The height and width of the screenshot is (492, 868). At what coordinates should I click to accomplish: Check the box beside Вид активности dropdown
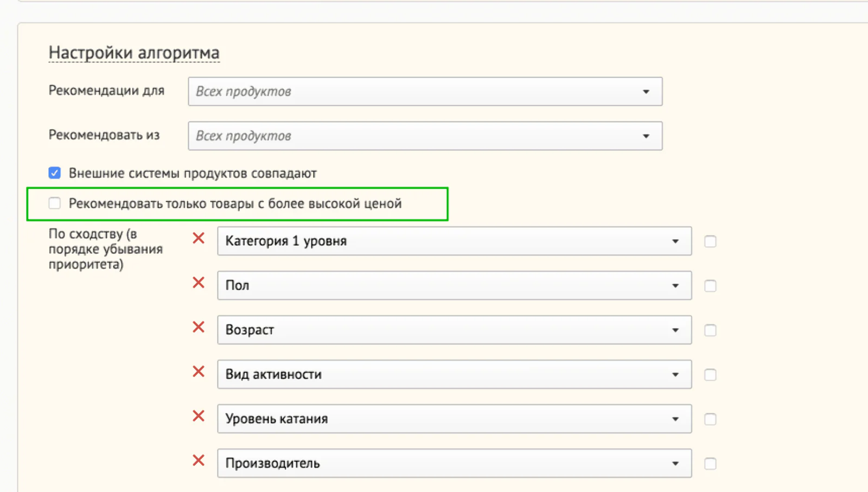tap(710, 375)
